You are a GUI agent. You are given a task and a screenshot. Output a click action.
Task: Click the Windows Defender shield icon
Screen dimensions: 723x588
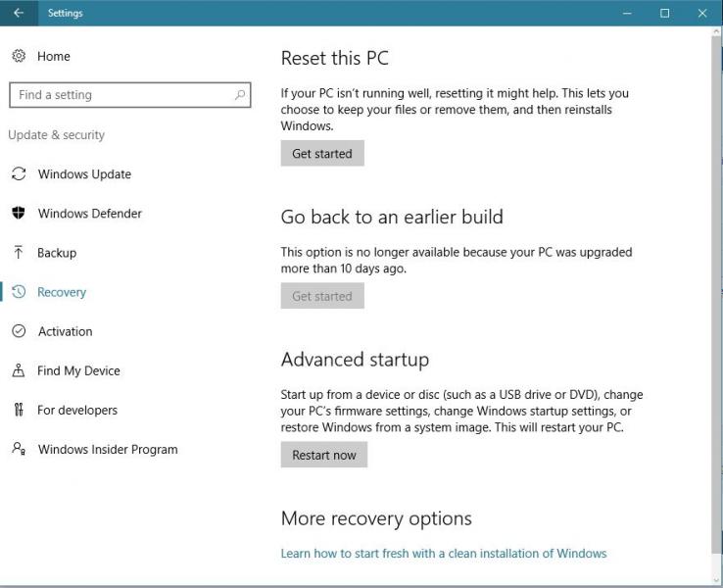click(18, 214)
